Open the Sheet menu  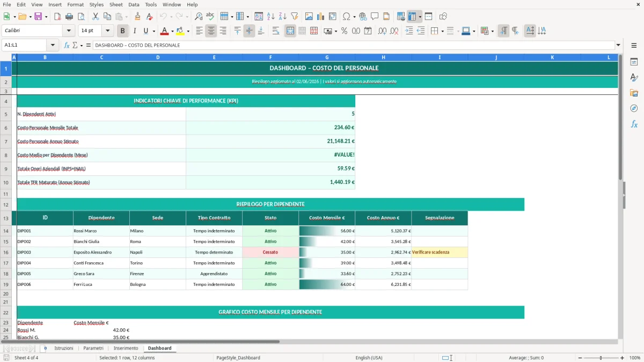(x=116, y=4)
